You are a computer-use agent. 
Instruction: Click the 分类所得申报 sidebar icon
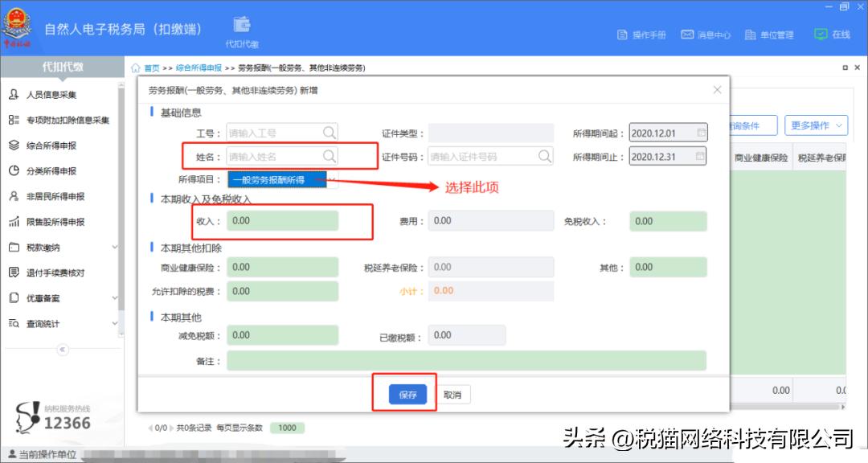point(18,170)
